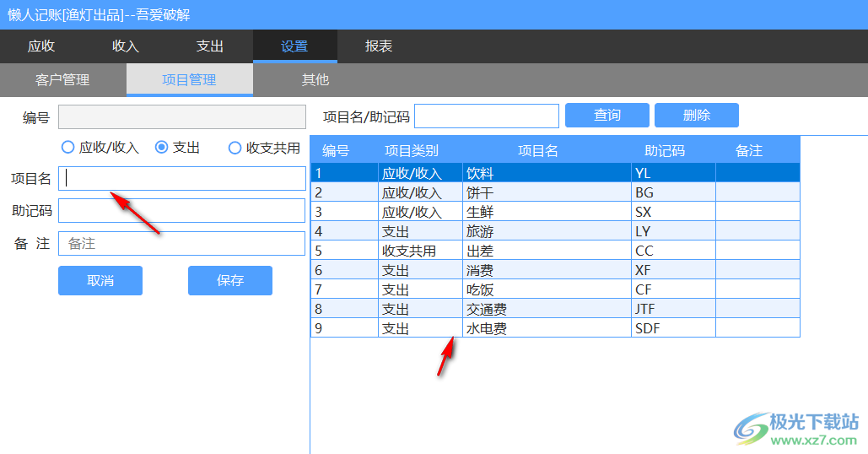Select the 收支共用 radio option

265,148
